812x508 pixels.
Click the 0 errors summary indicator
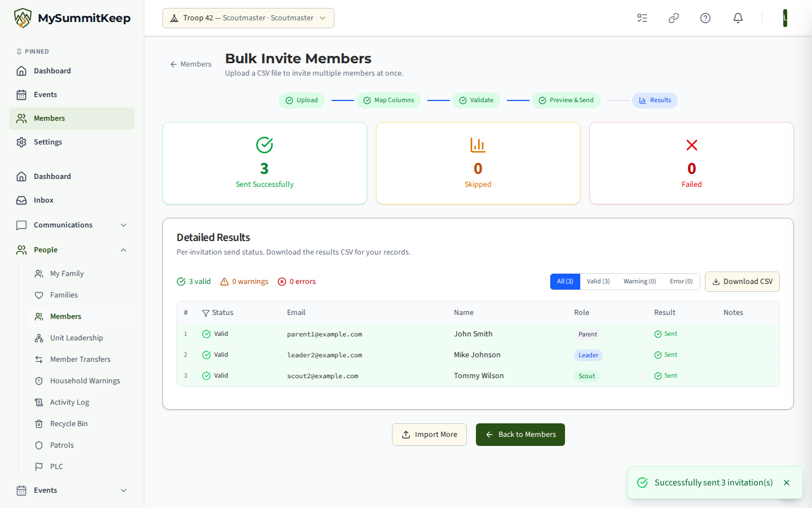click(x=297, y=282)
